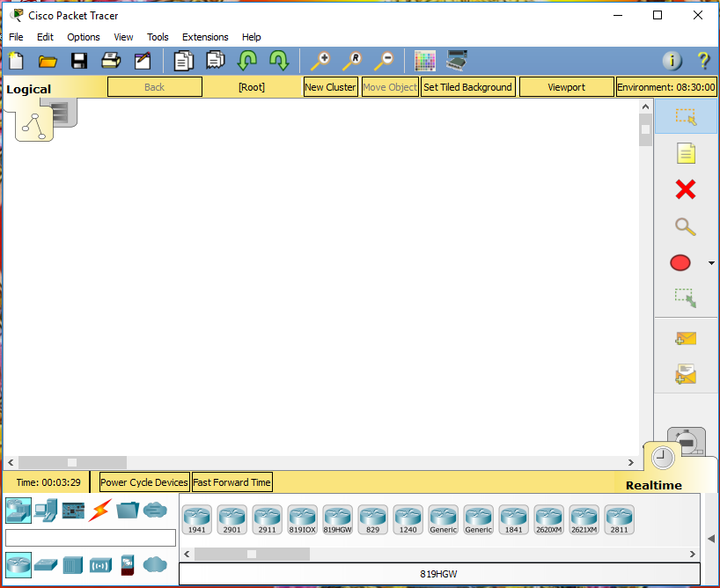The image size is (720, 588).
Task: Open the Connections lightning bolt category
Action: [100, 510]
